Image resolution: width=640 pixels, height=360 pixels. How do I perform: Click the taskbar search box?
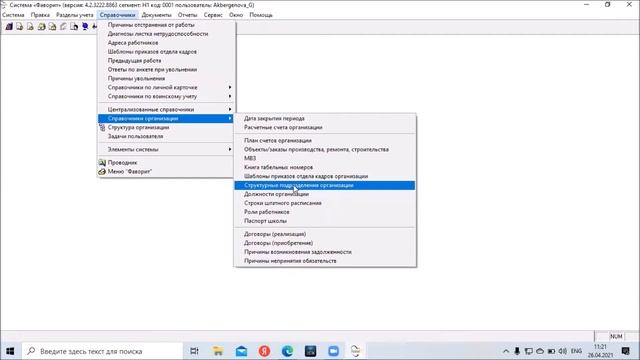(x=102, y=351)
